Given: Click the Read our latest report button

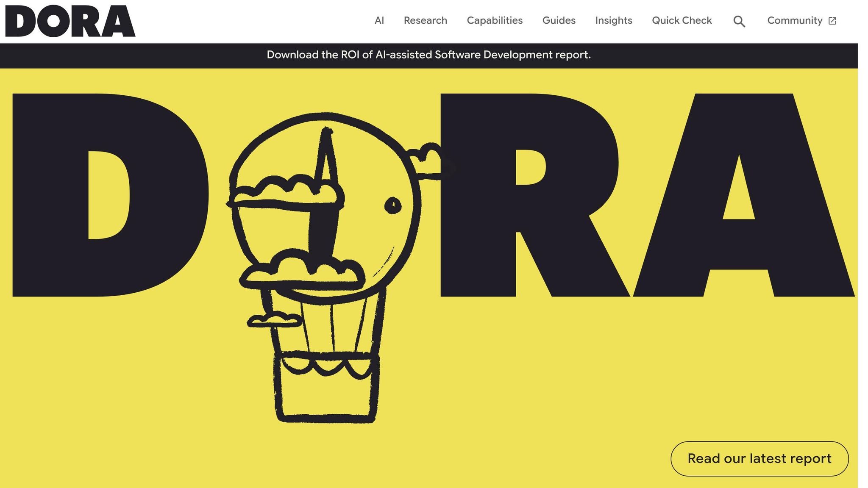Looking at the screenshot, I should click(759, 459).
